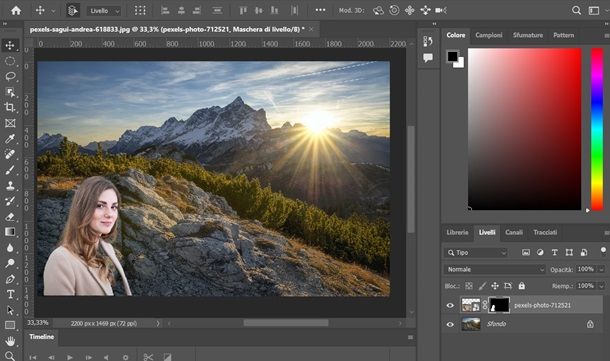The width and height of the screenshot is (610, 361).
Task: Toggle Show Transform Controls icon
Action: pos(140,11)
